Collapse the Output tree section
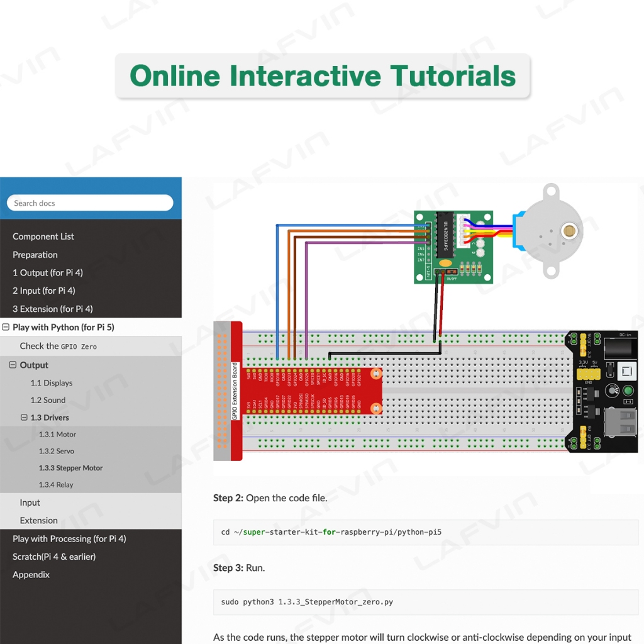The height and width of the screenshot is (644, 644). point(13,365)
